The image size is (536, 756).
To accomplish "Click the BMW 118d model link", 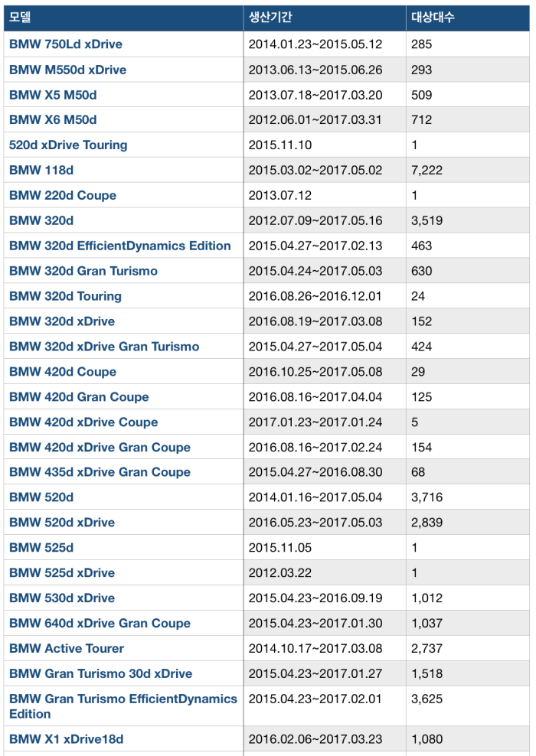I will (x=41, y=170).
